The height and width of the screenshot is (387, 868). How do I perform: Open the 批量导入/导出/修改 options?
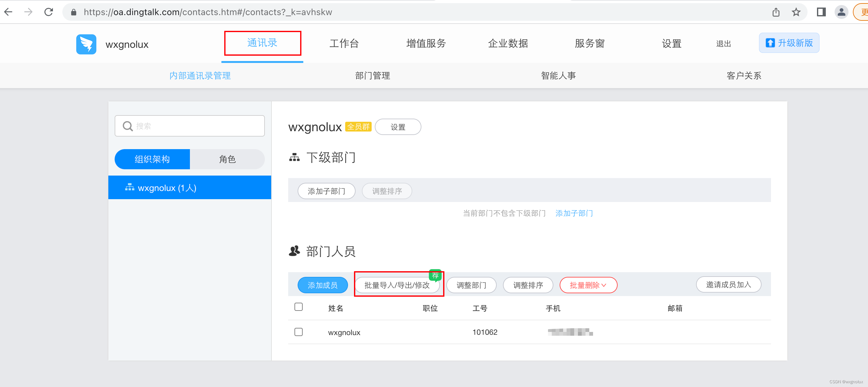(397, 285)
